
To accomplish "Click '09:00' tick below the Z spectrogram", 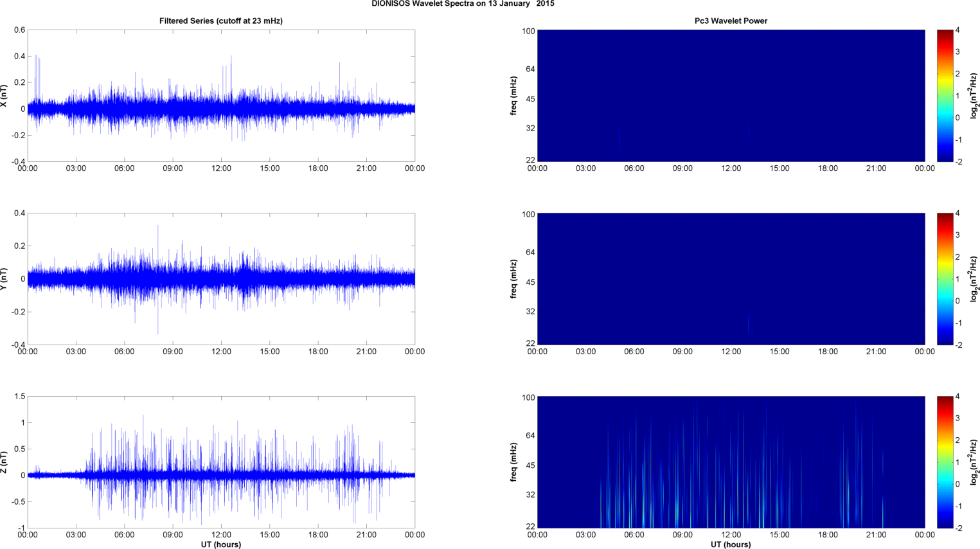I will click(682, 535).
